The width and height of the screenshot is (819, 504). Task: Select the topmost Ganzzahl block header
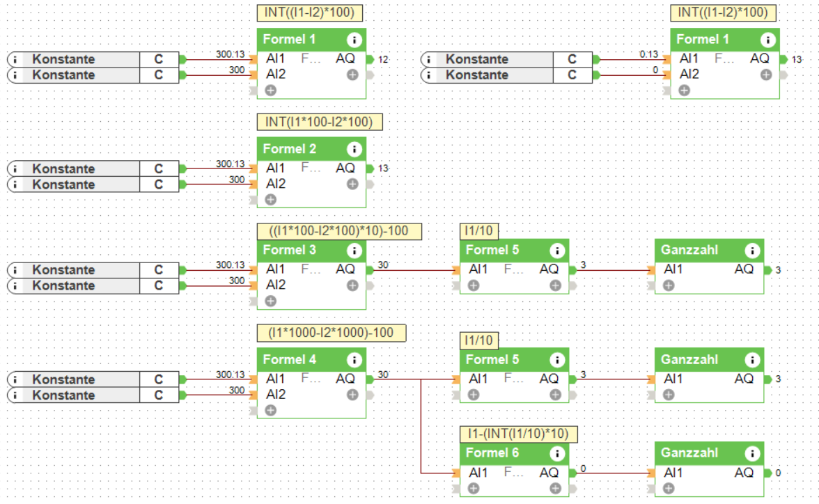709,250
